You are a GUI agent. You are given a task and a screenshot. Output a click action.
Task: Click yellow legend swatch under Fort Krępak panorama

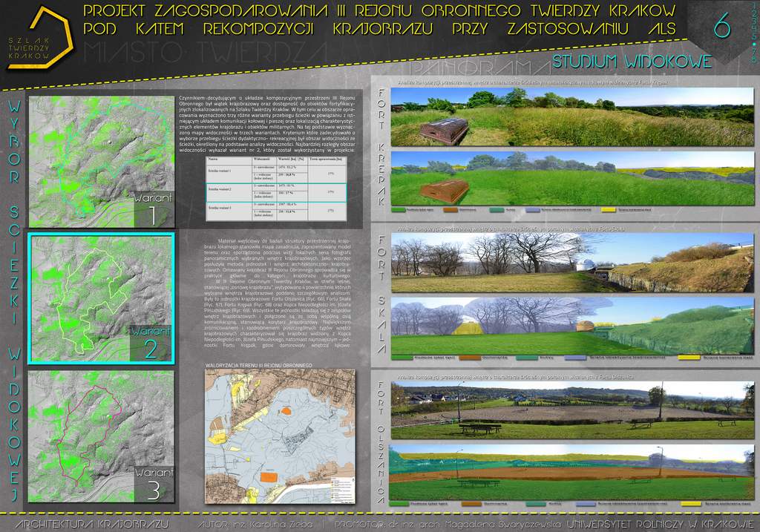(x=608, y=210)
